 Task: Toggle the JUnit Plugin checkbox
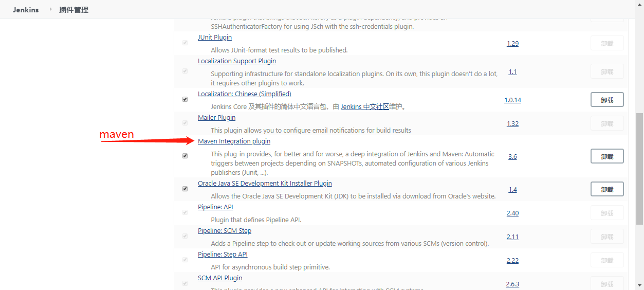point(185,43)
